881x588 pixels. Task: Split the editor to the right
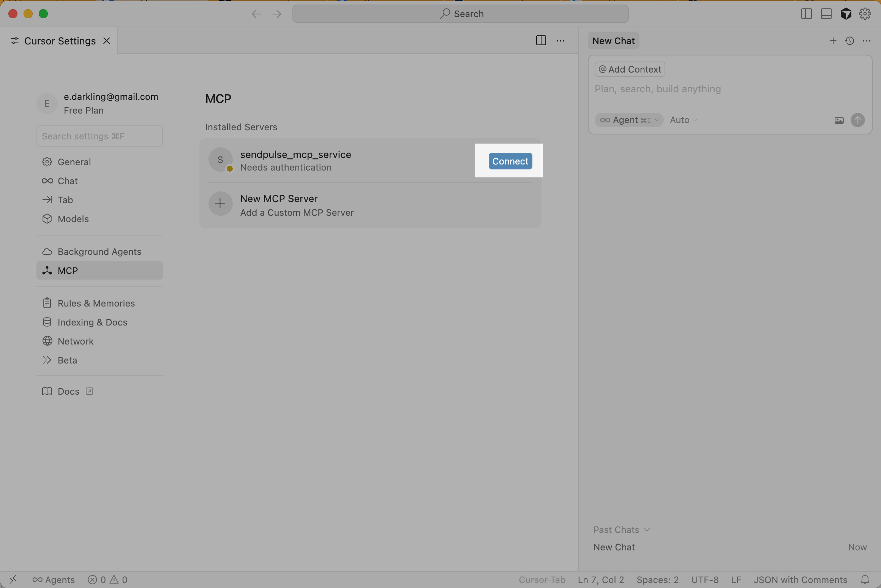click(541, 41)
